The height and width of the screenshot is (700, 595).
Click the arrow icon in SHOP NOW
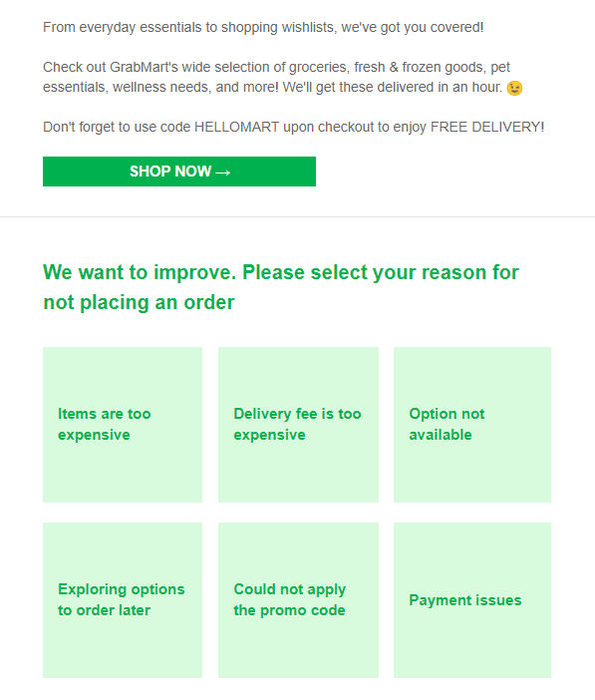point(222,173)
